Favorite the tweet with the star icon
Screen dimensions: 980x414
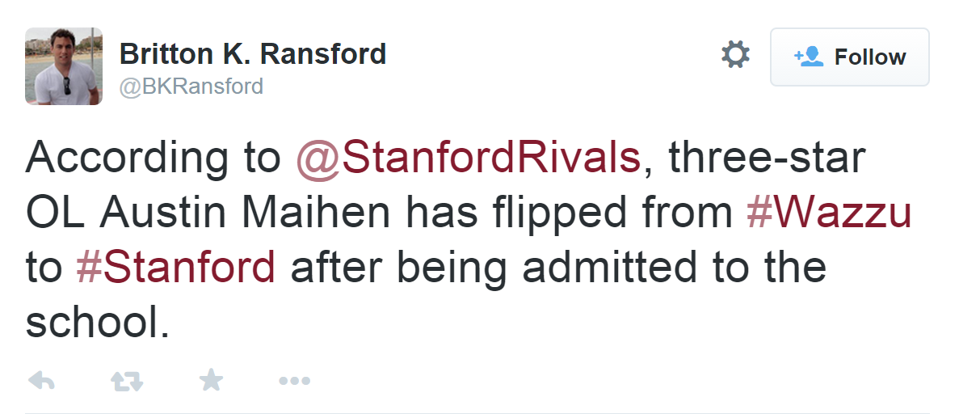point(211,380)
